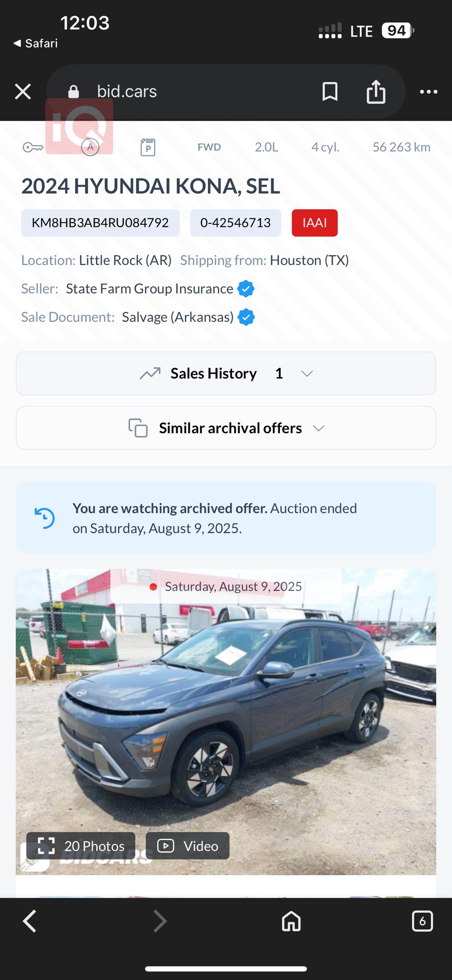Open the three-dot more options menu
Image resolution: width=452 pixels, height=980 pixels.
[428, 92]
